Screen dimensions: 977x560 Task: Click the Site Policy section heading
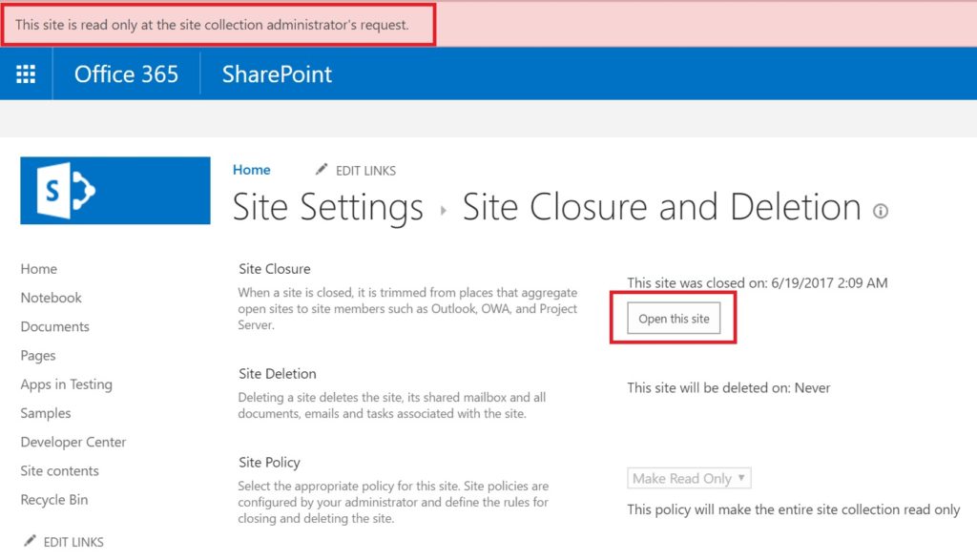tap(269, 462)
